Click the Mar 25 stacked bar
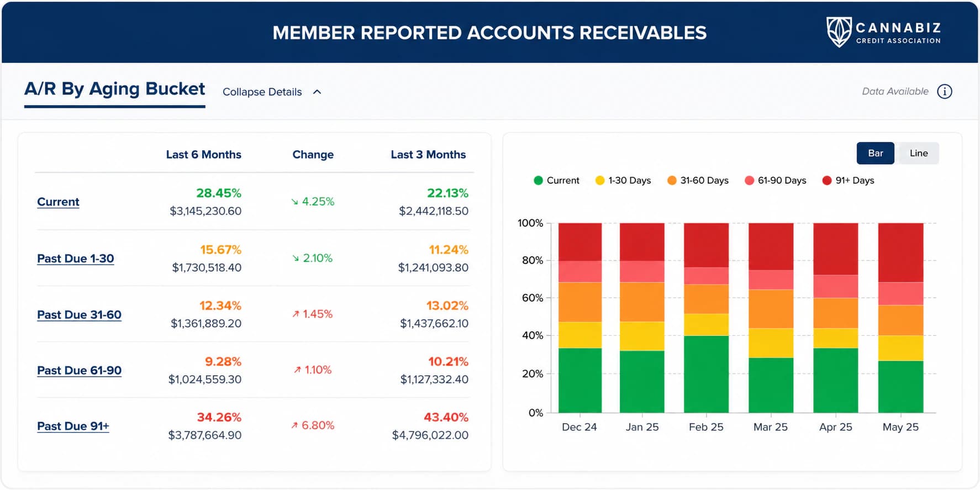The width and height of the screenshot is (980, 490). point(771,318)
